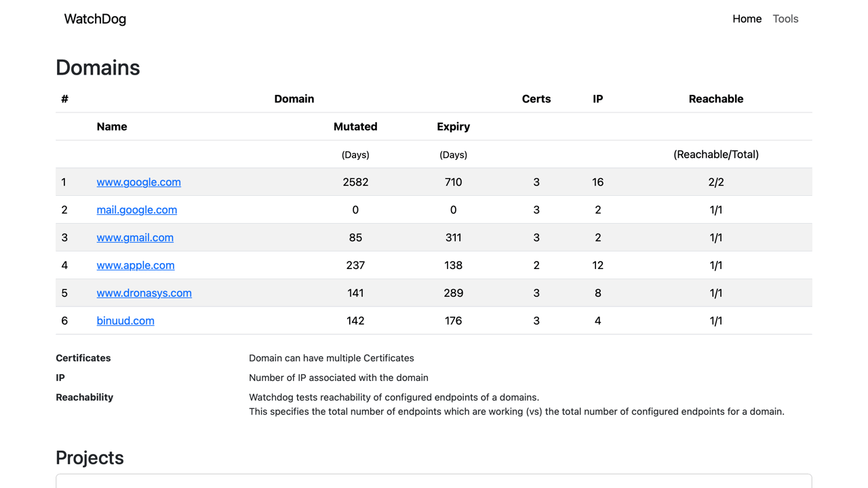The width and height of the screenshot is (868, 488).
Task: Click the Domain column header
Action: 294,99
